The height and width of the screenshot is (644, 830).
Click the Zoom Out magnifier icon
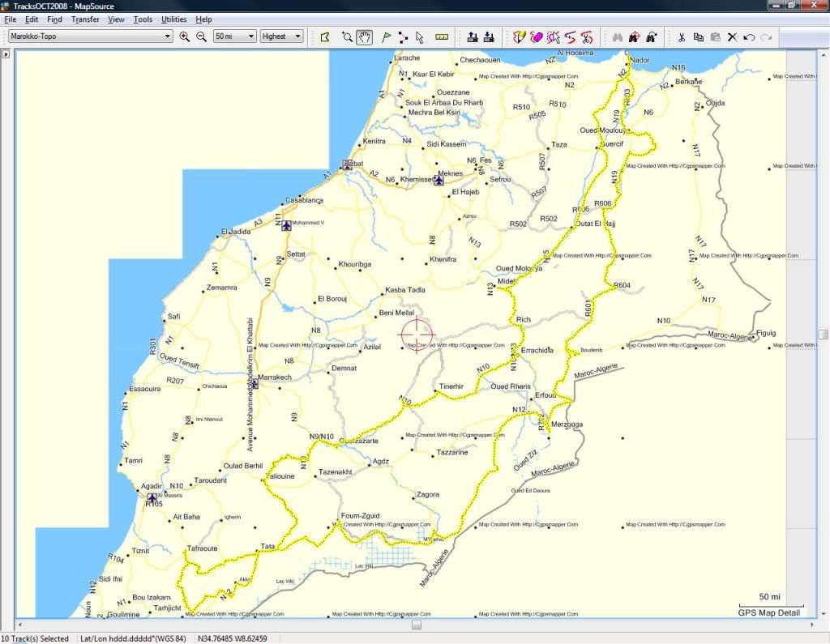pyautogui.click(x=201, y=36)
